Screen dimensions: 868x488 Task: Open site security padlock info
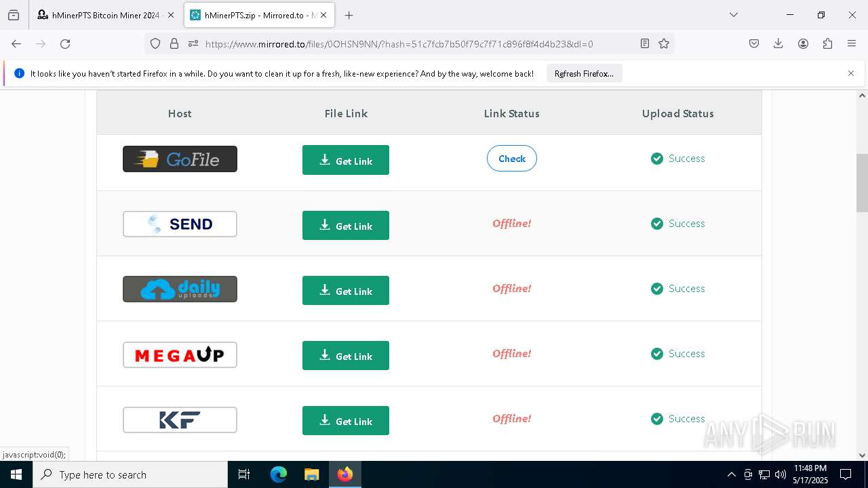(174, 43)
